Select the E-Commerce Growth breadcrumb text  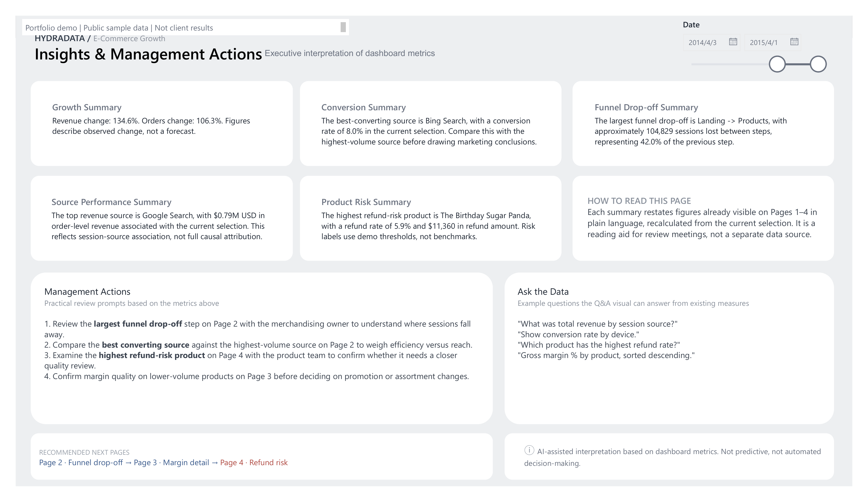tap(129, 39)
